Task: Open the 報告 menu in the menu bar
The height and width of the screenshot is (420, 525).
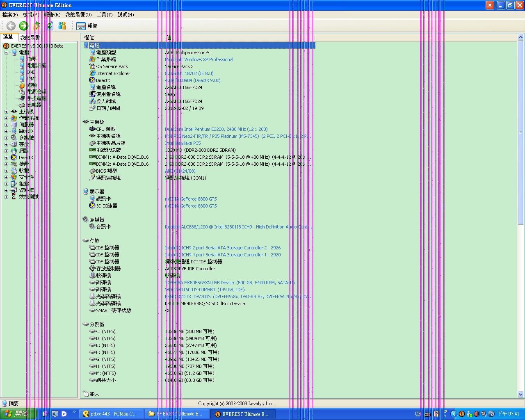Action: [x=52, y=15]
